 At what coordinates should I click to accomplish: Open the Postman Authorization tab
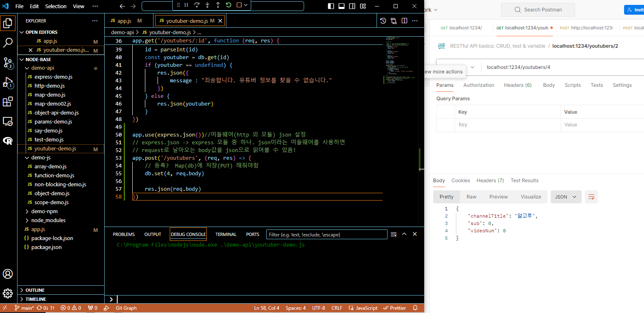pos(479,85)
